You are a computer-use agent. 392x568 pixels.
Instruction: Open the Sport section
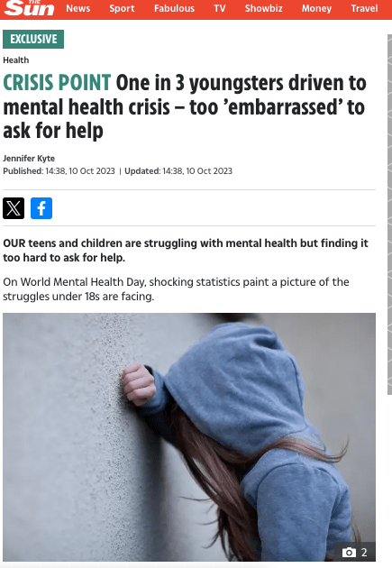(122, 8)
